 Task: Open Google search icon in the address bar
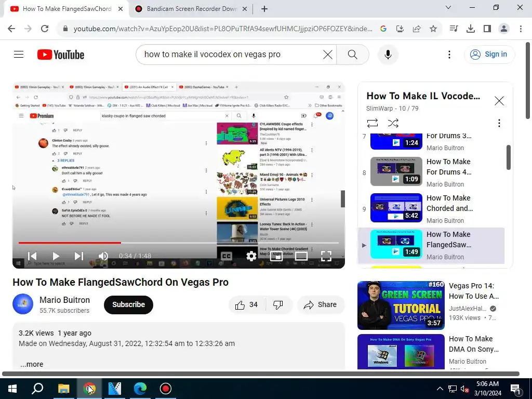[383, 29]
